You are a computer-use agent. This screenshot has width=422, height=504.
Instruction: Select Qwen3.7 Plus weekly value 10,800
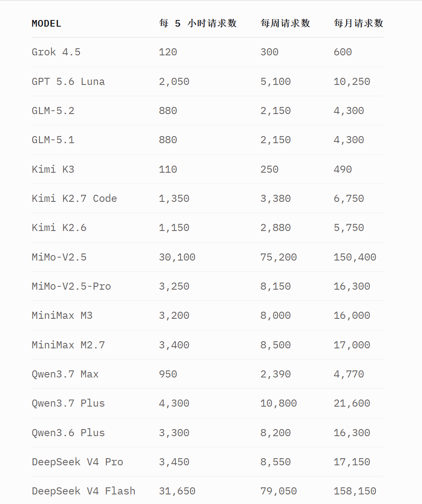tap(279, 403)
